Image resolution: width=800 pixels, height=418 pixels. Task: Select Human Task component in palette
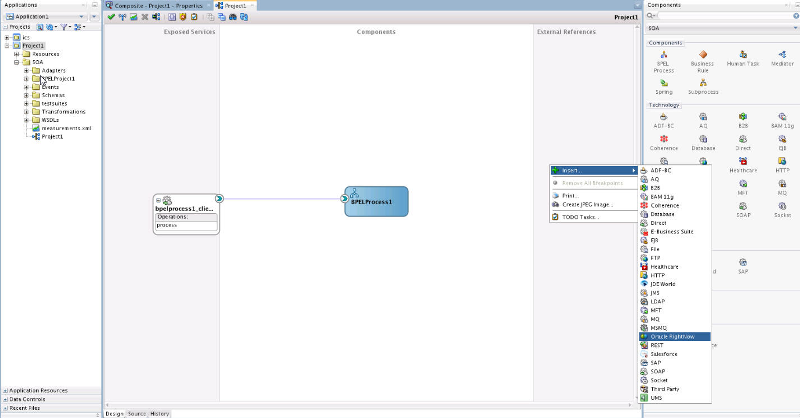743,59
